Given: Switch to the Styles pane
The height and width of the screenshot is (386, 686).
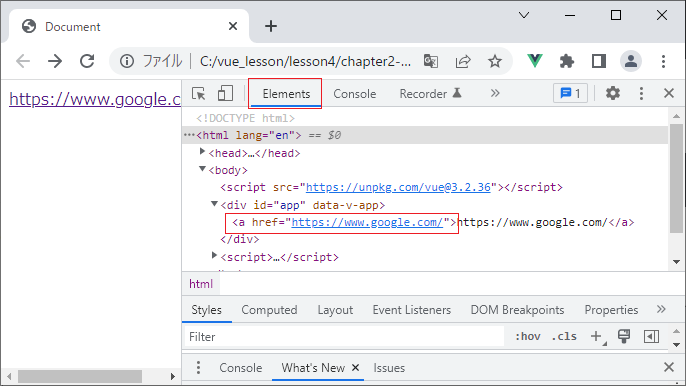Looking at the screenshot, I should point(206,310).
